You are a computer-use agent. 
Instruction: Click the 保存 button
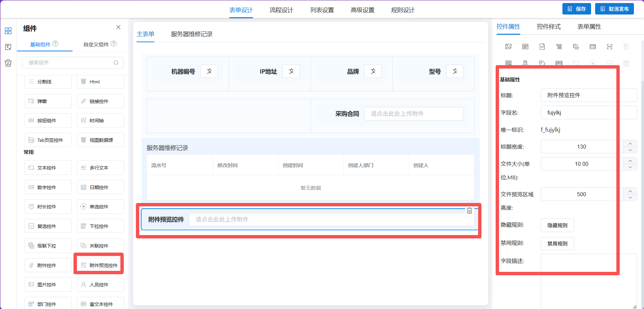pyautogui.click(x=577, y=9)
